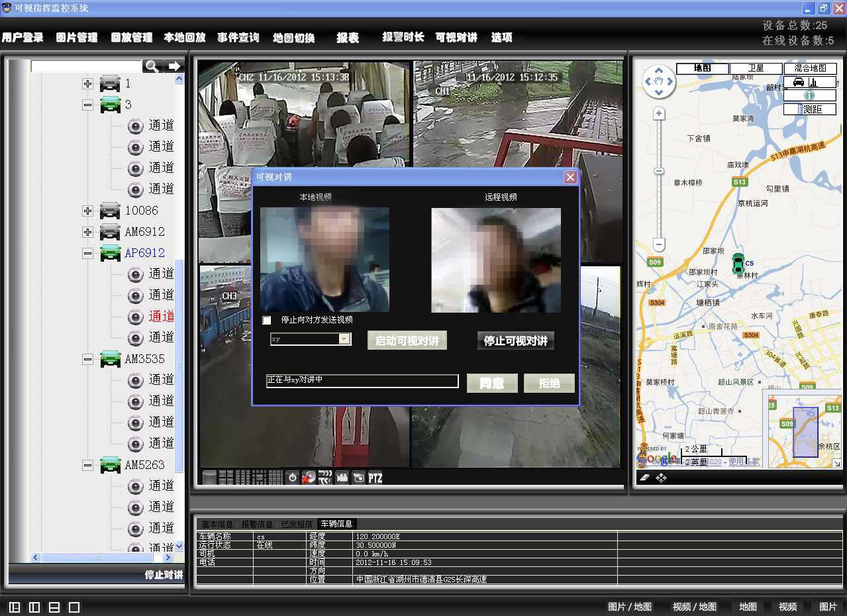847x616 pixels.
Task: Collapse vehicle AM5263 in the device tree
Action: click(87, 465)
